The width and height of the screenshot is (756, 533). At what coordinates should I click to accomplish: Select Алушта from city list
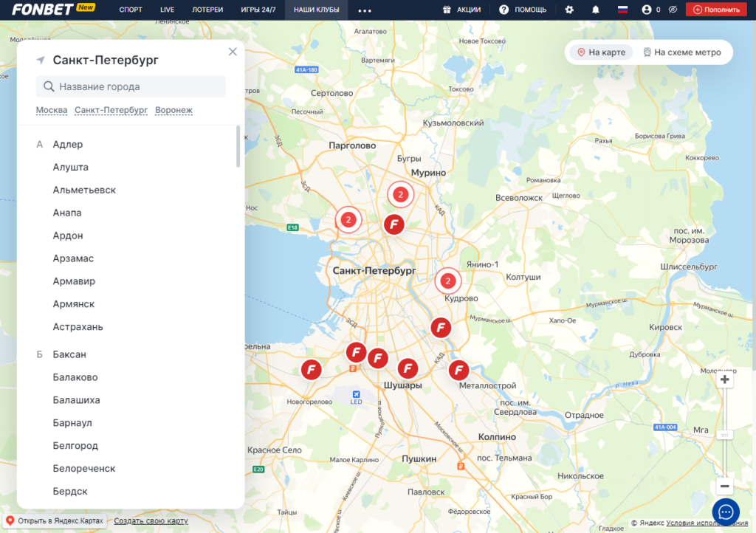(70, 168)
